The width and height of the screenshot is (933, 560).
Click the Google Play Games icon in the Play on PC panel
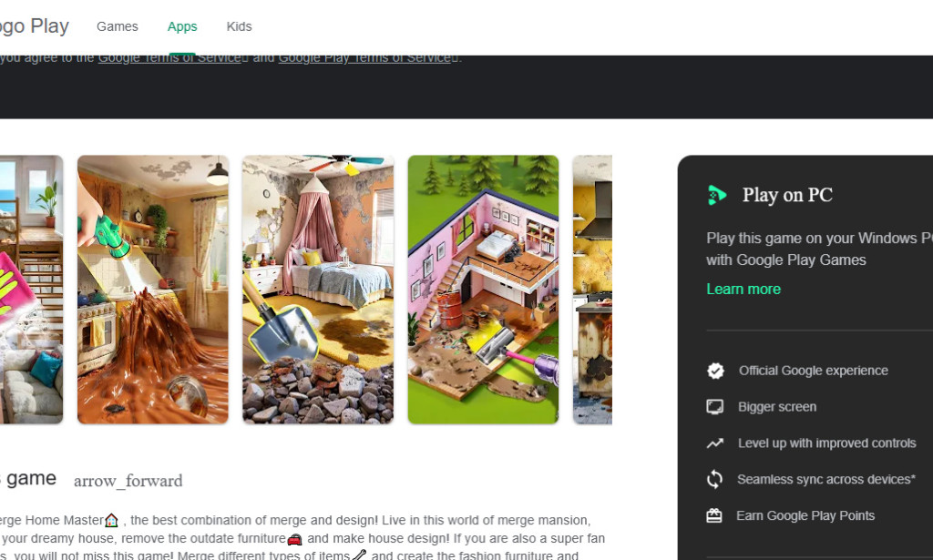(716, 194)
